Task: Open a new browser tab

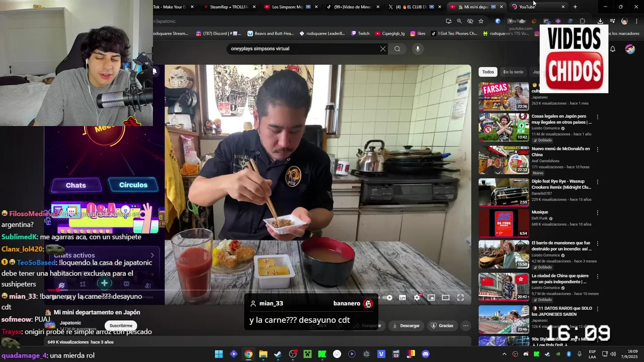Action: point(575,7)
